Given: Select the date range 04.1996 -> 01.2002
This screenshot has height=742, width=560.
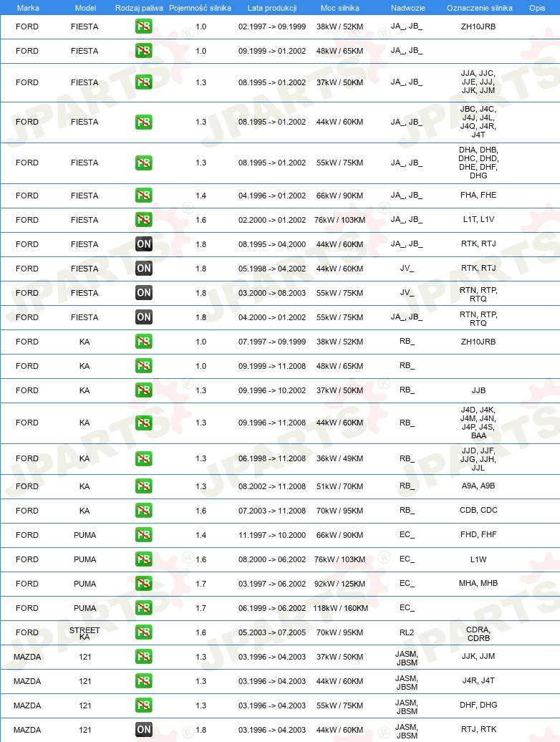Looking at the screenshot, I should (272, 196).
